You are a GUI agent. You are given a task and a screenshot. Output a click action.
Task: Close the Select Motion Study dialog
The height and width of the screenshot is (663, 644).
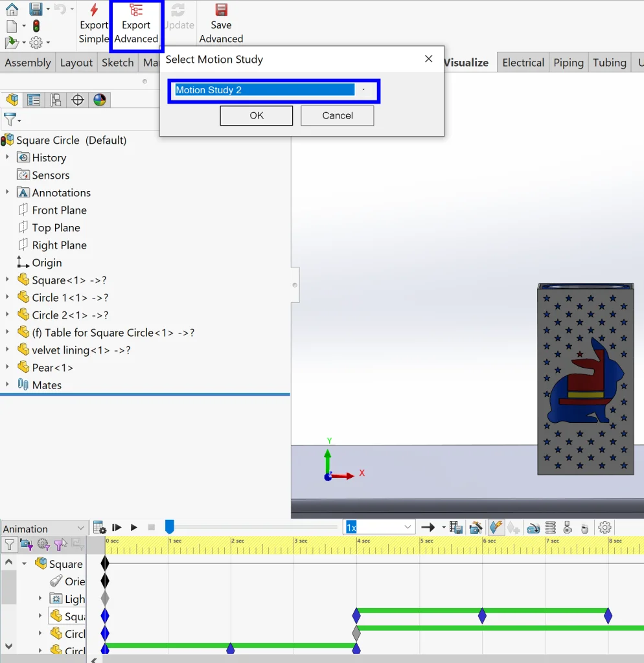(x=429, y=59)
